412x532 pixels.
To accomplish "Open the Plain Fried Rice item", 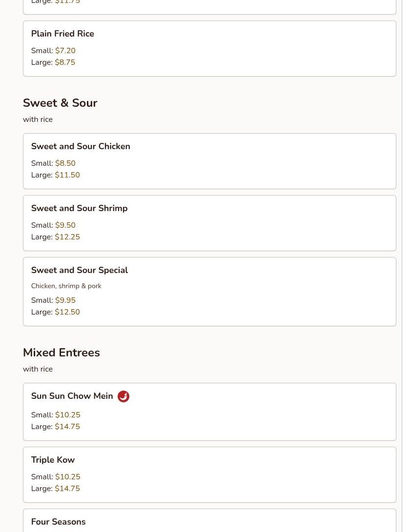I will pos(62,34).
